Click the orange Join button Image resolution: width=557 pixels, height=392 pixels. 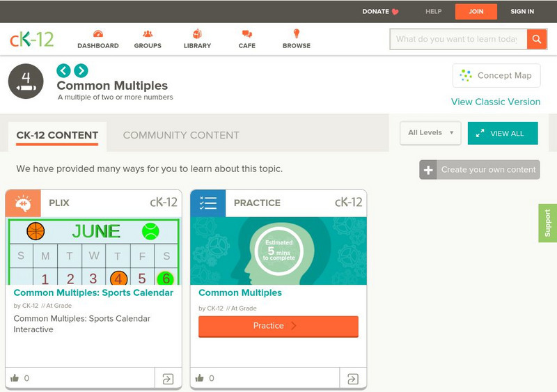coord(476,11)
